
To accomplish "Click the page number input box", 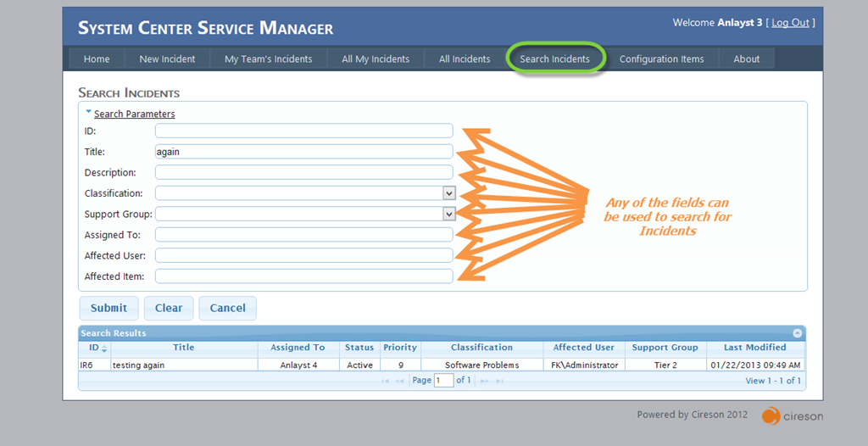I will pyautogui.click(x=443, y=381).
